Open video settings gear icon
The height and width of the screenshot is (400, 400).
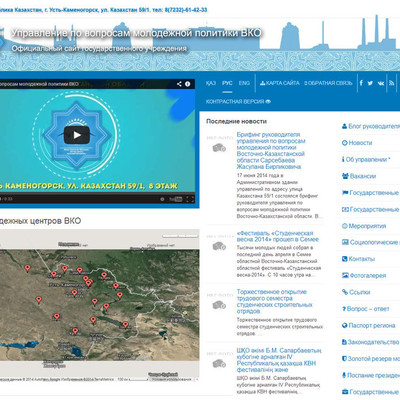coord(162,199)
